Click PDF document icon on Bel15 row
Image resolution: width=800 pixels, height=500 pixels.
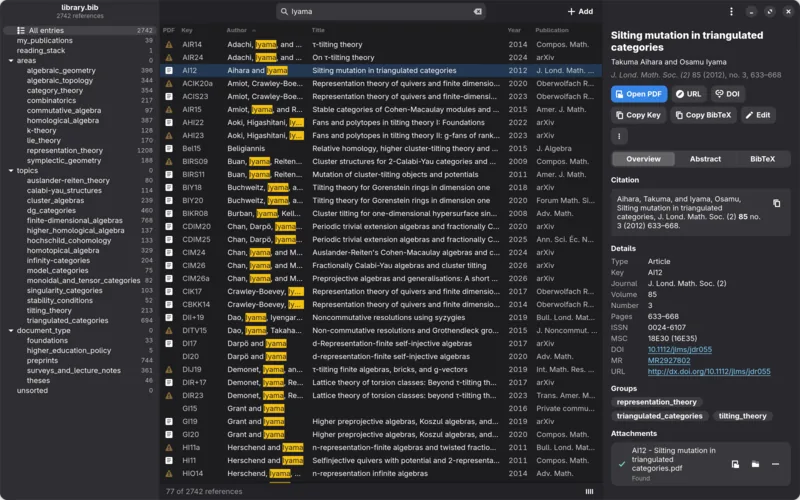click(x=169, y=148)
